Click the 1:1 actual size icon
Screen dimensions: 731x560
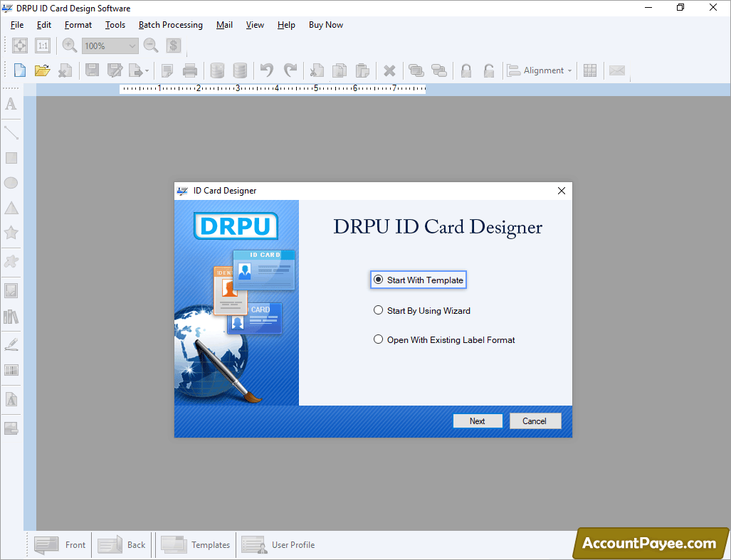click(x=43, y=46)
